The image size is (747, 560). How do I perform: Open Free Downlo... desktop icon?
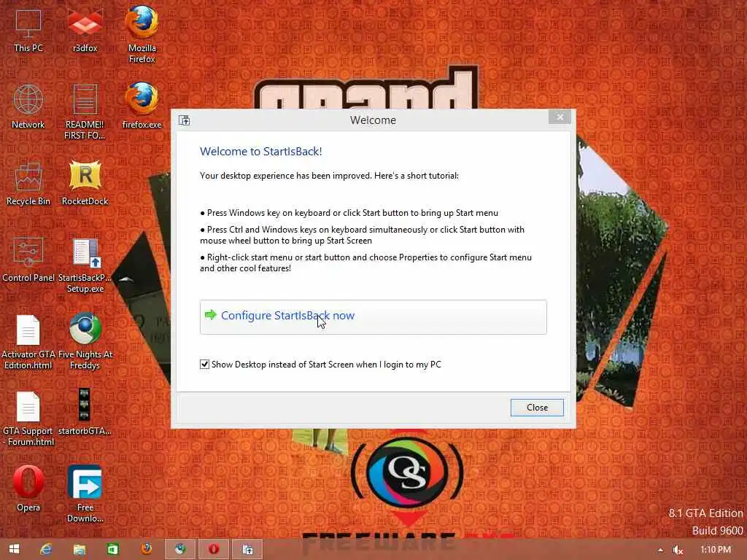tap(85, 494)
